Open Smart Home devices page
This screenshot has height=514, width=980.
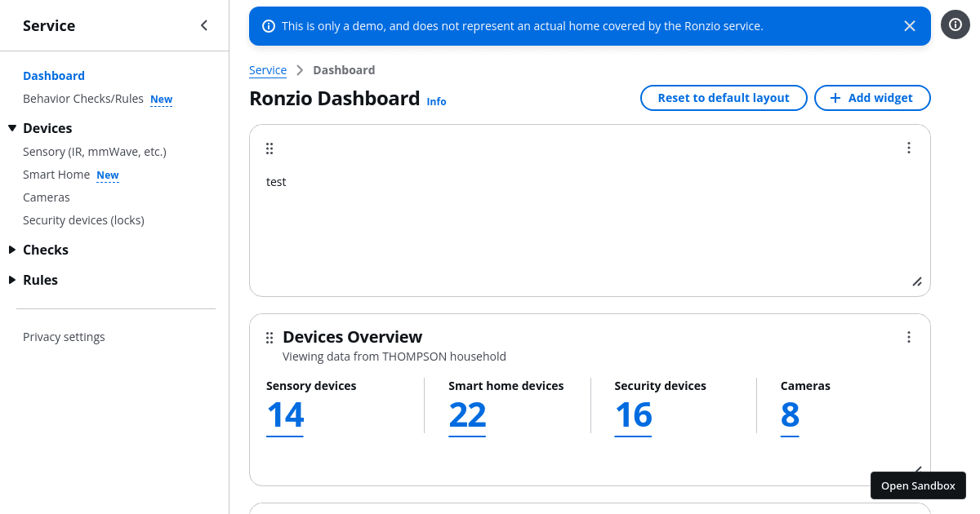click(x=56, y=175)
